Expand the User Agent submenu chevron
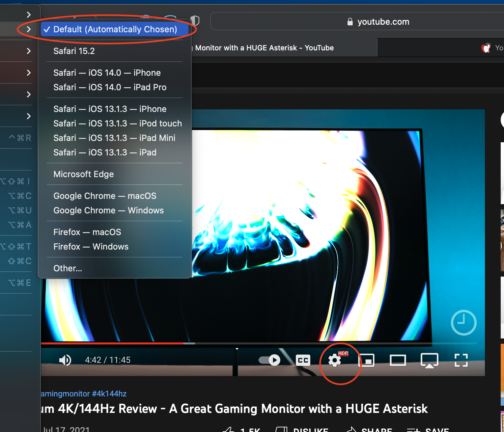The width and height of the screenshot is (504, 432). click(x=29, y=29)
